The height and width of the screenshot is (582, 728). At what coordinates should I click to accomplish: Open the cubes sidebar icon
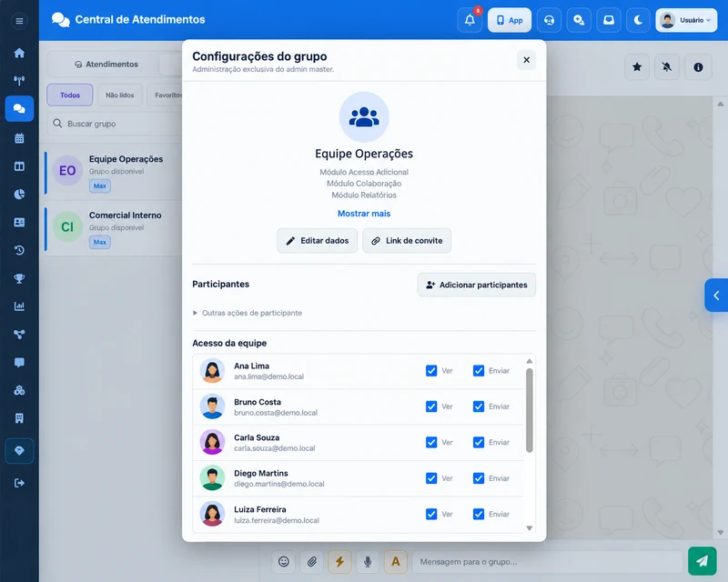tap(19, 390)
